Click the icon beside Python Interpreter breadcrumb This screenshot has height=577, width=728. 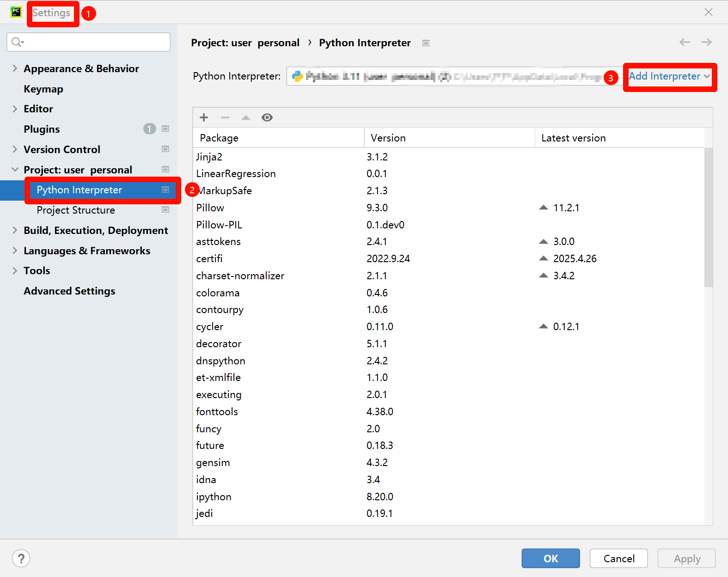click(x=426, y=43)
